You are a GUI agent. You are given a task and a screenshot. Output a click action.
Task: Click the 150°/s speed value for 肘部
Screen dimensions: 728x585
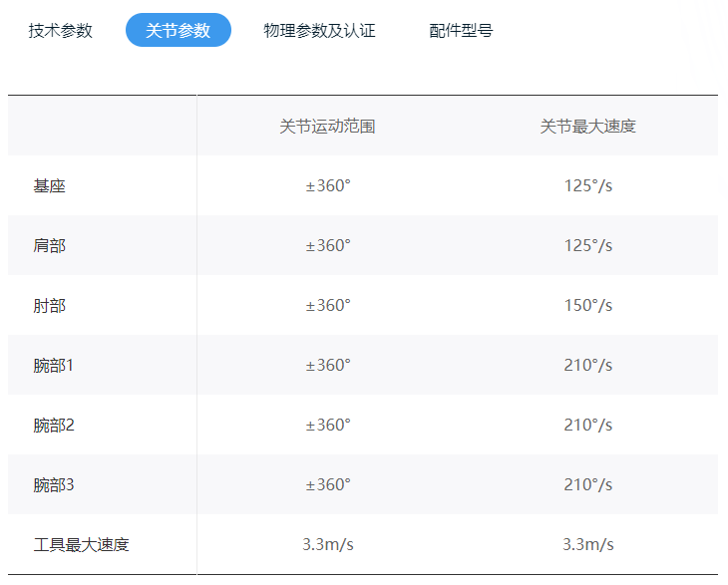coord(587,306)
